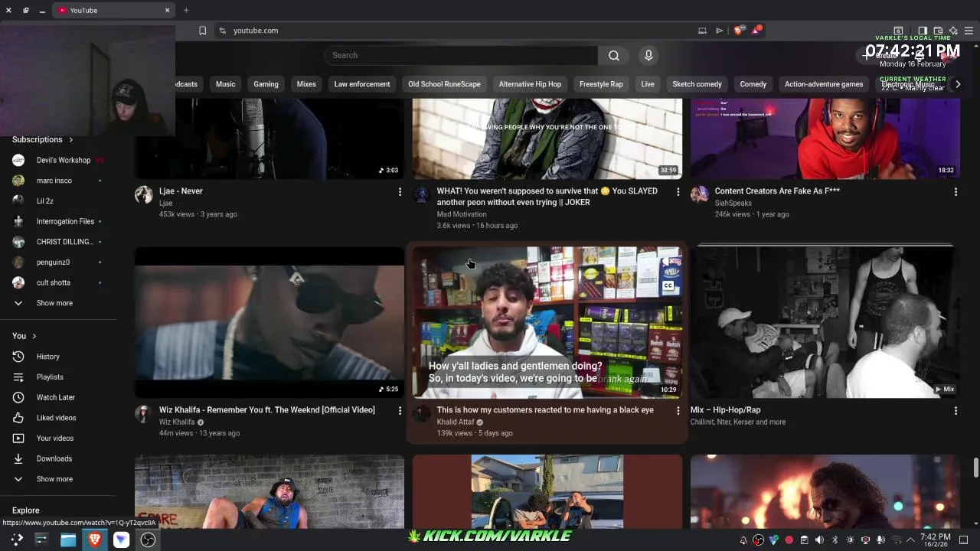980x551 pixels.
Task: Toggle the browser sidebar panel button
Action: pyautogui.click(x=923, y=31)
